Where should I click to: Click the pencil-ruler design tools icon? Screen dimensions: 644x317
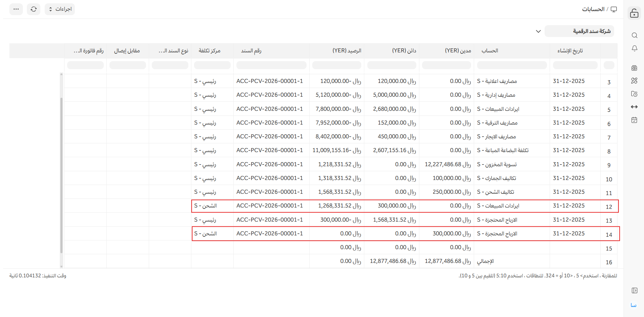point(634,81)
